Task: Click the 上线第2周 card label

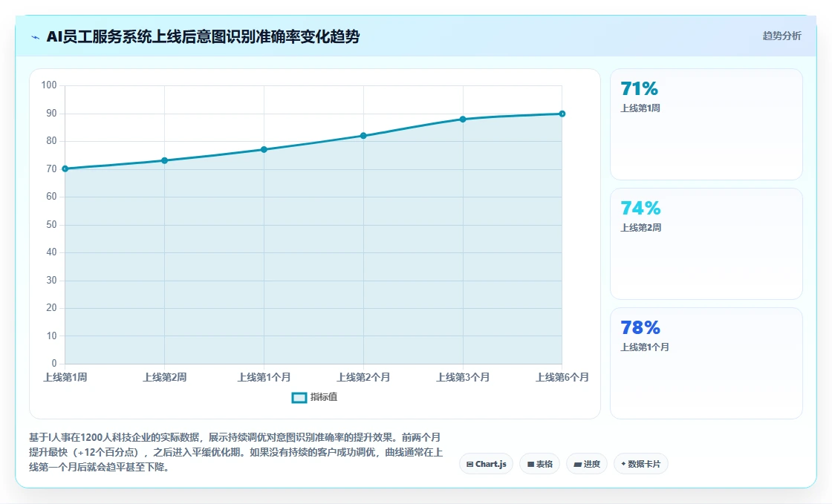Action: point(641,228)
